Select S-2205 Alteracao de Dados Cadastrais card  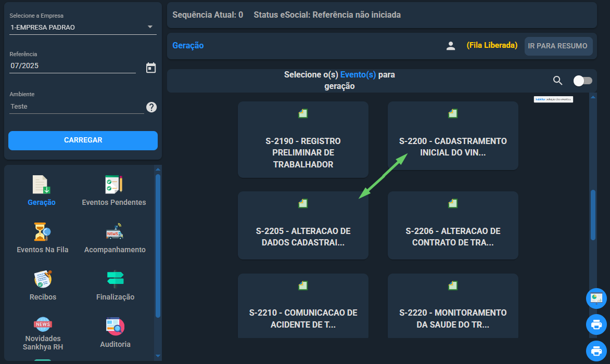[303, 225]
